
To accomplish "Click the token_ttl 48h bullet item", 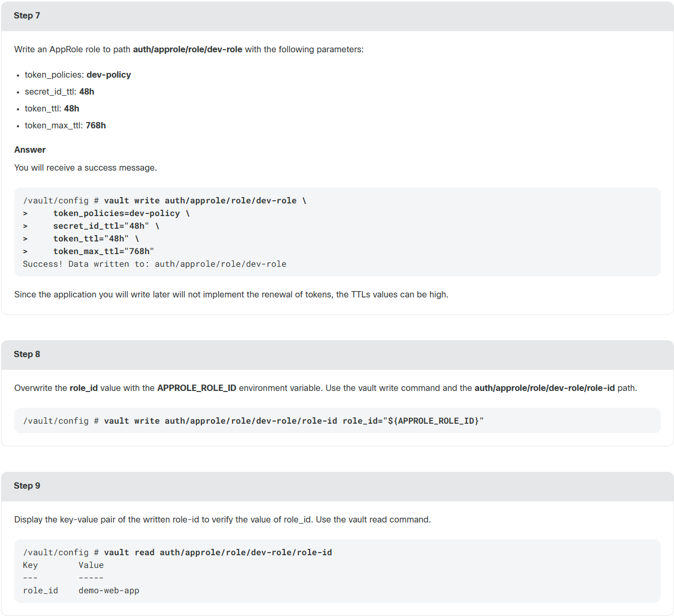I will (52, 108).
